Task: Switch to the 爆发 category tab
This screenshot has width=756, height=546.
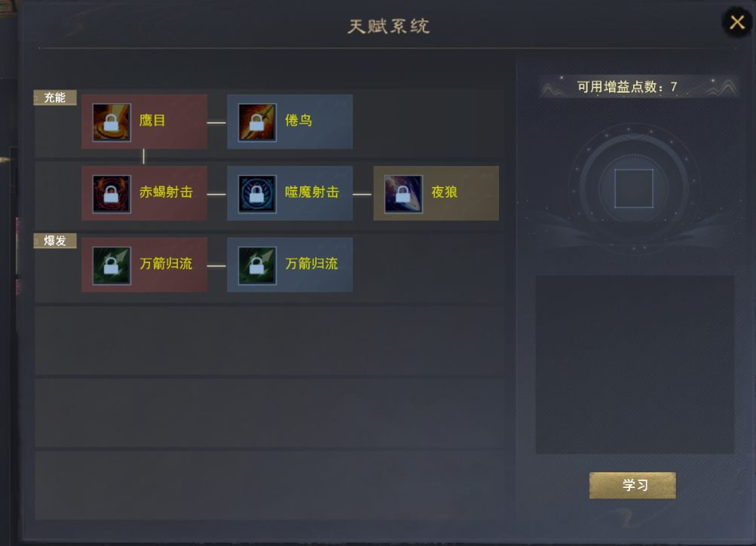Action: pyautogui.click(x=55, y=241)
